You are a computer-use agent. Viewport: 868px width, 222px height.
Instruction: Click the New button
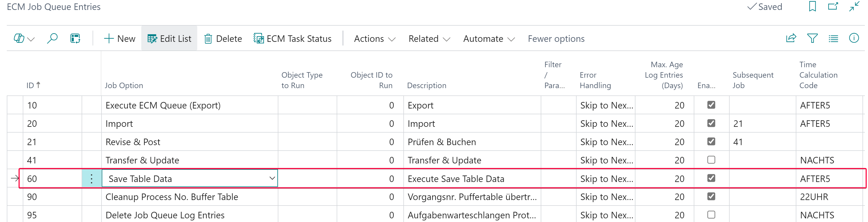[120, 39]
